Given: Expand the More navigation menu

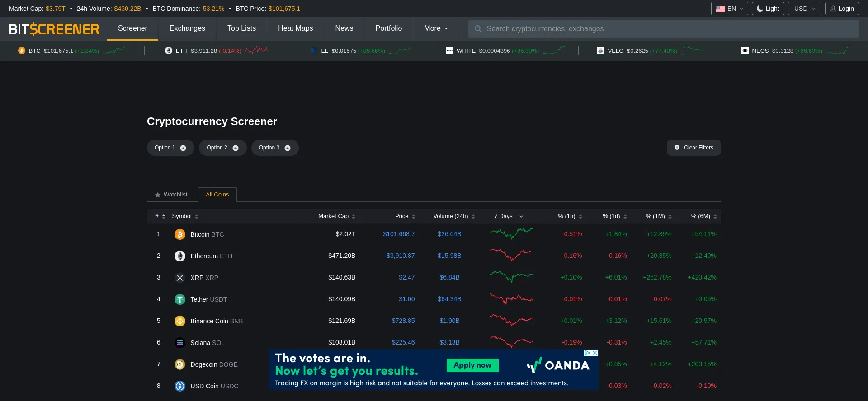Looking at the screenshot, I should 436,28.
